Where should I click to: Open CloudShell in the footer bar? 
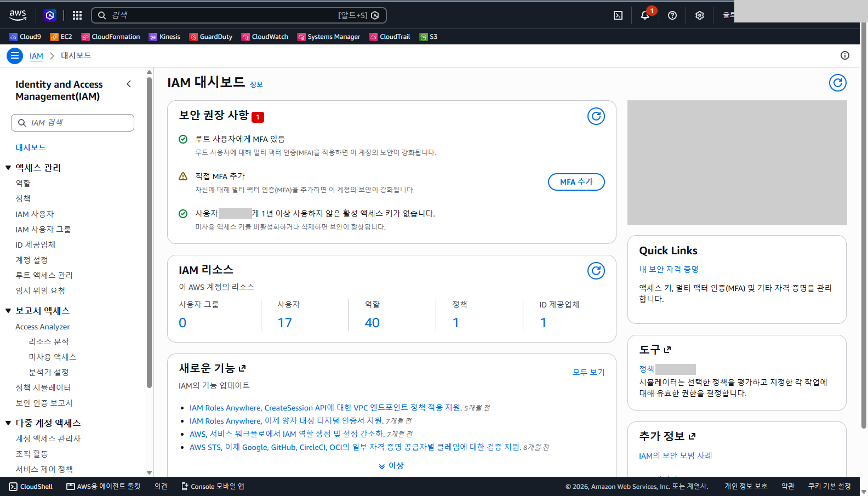tap(31, 487)
